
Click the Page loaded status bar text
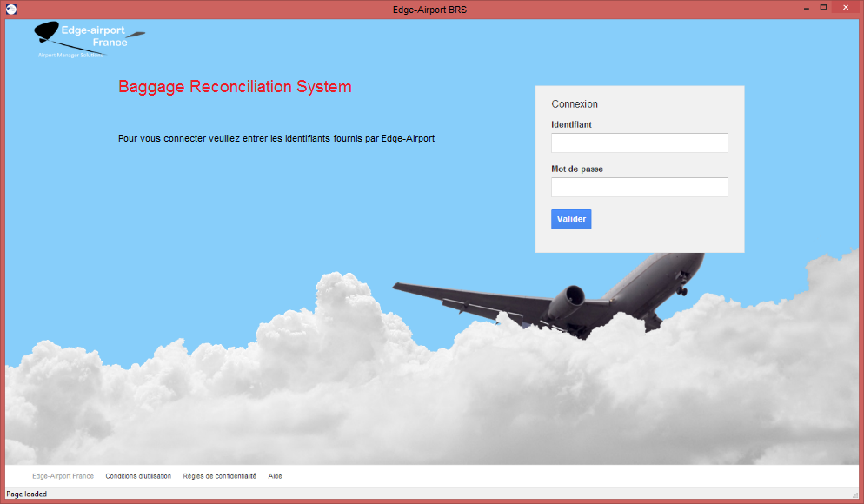pos(27,494)
